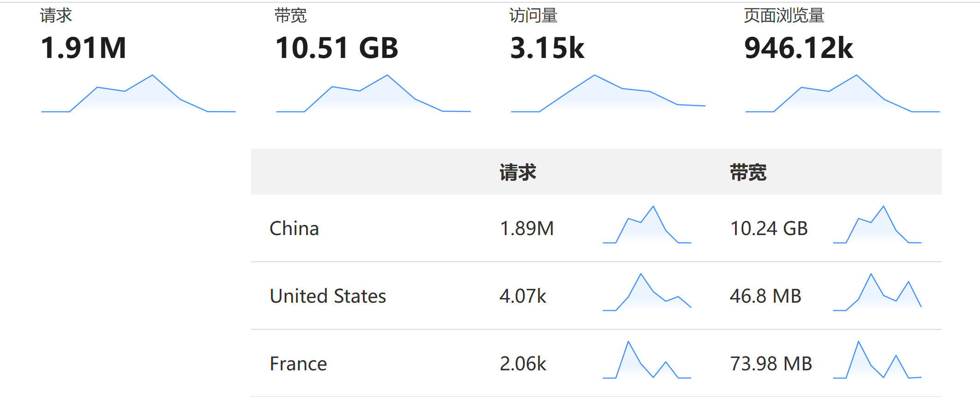Open the 带宽 column header sort
980x397 pixels.
click(x=749, y=171)
